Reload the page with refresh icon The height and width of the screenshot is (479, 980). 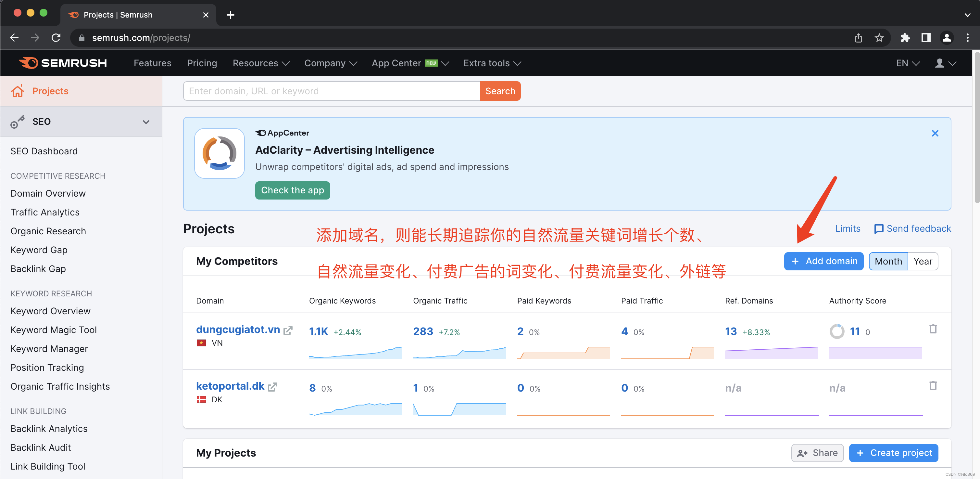56,38
